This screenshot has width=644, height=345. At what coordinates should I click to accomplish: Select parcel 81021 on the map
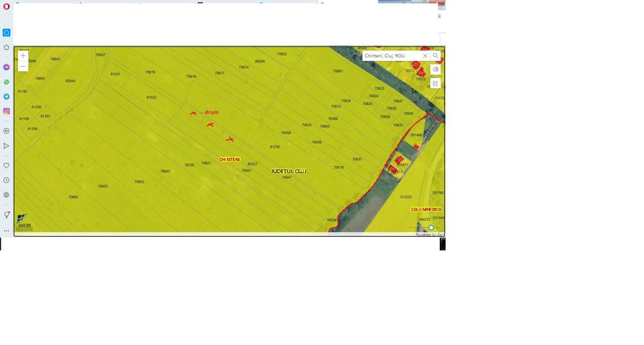click(x=115, y=74)
